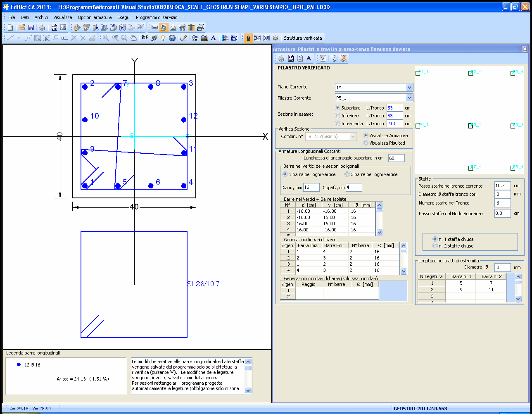Viewport: 532px width, 414px height.
Task: Click the New file icon
Action: pos(10,28)
